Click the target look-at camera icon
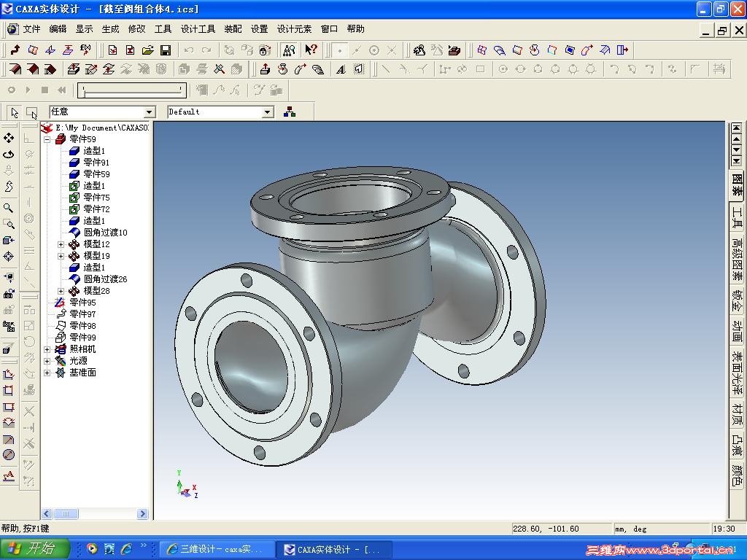 pos(9,256)
